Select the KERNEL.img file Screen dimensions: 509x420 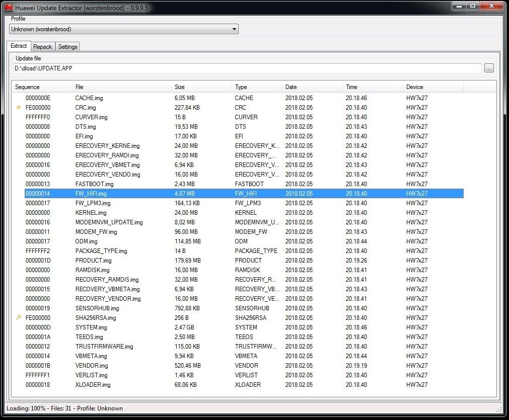pyautogui.click(x=244, y=213)
